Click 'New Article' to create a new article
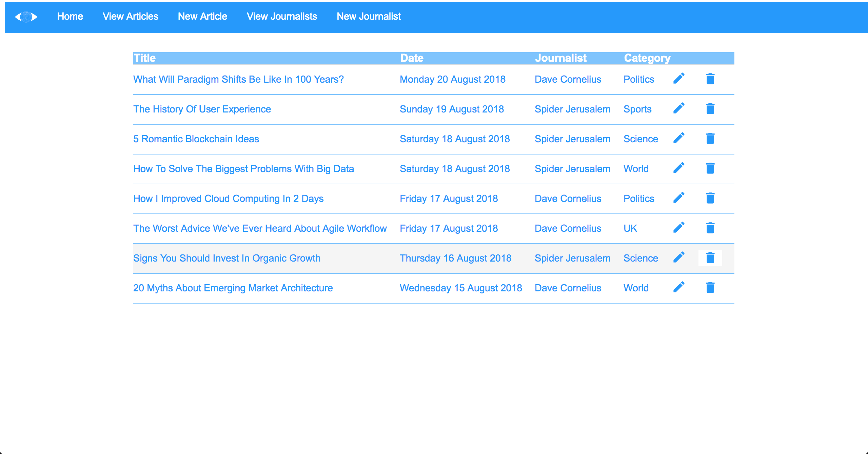868x454 pixels. pos(203,16)
